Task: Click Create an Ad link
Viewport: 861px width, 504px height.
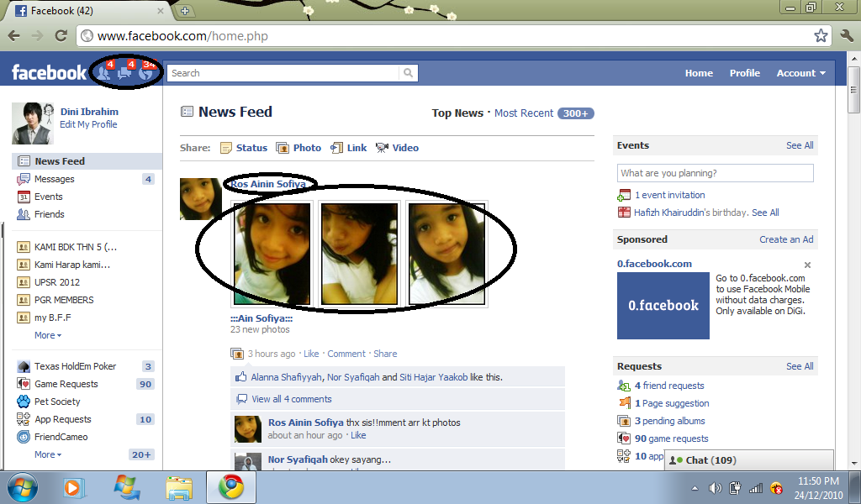Action: tap(786, 239)
